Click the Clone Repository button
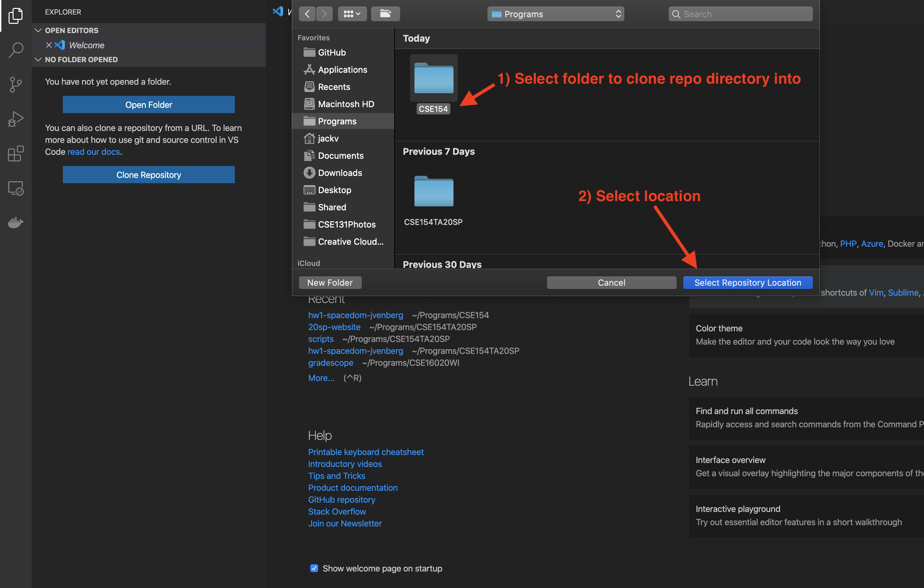 148,175
